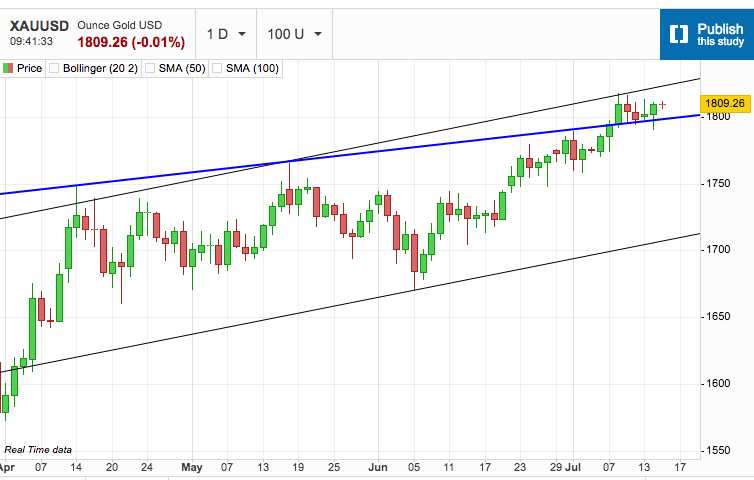Open the 1 D timeframe dropdown
Screen dimensions: 754x480
pyautogui.click(x=226, y=34)
